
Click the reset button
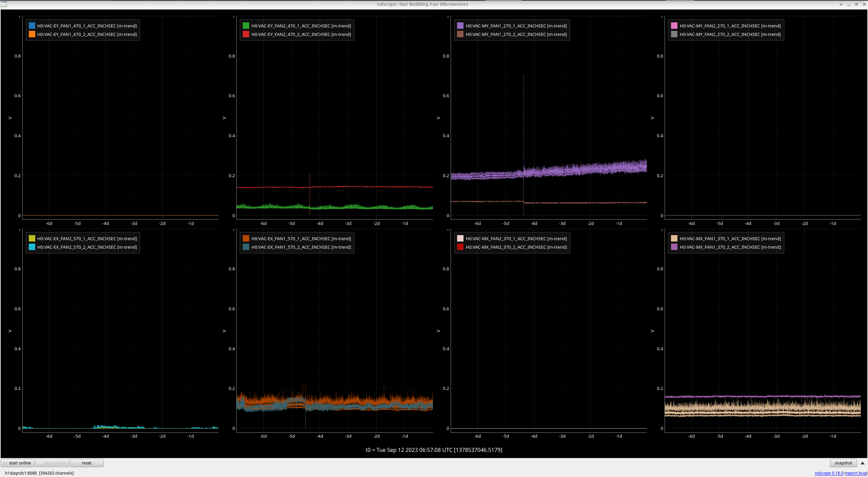click(87, 463)
